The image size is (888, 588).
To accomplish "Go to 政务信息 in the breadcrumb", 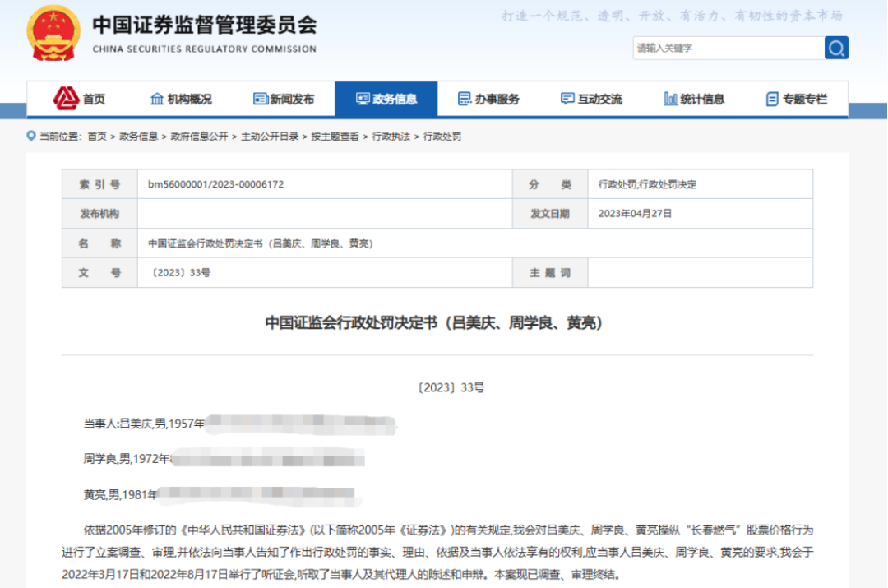I will tap(138, 137).
